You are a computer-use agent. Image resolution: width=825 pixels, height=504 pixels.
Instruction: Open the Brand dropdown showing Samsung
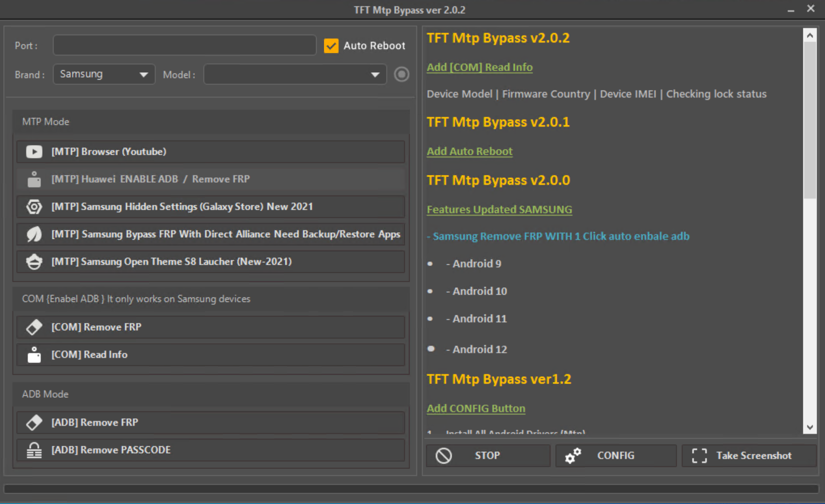click(104, 74)
